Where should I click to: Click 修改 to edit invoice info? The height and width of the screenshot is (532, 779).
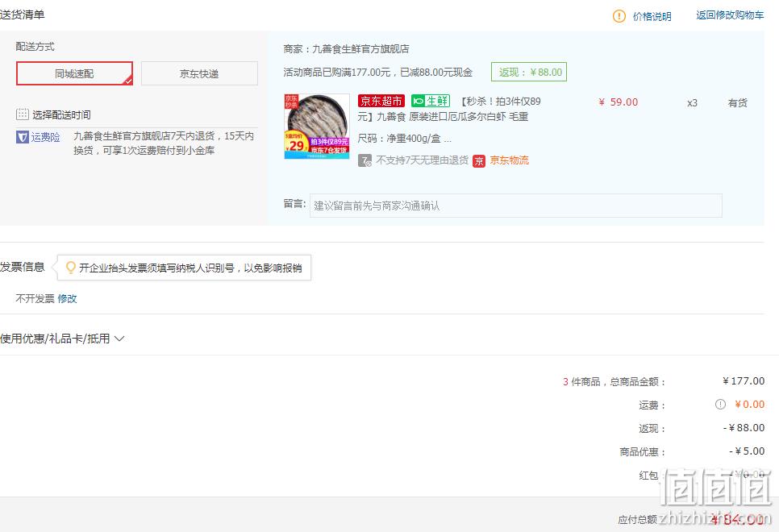(x=67, y=298)
